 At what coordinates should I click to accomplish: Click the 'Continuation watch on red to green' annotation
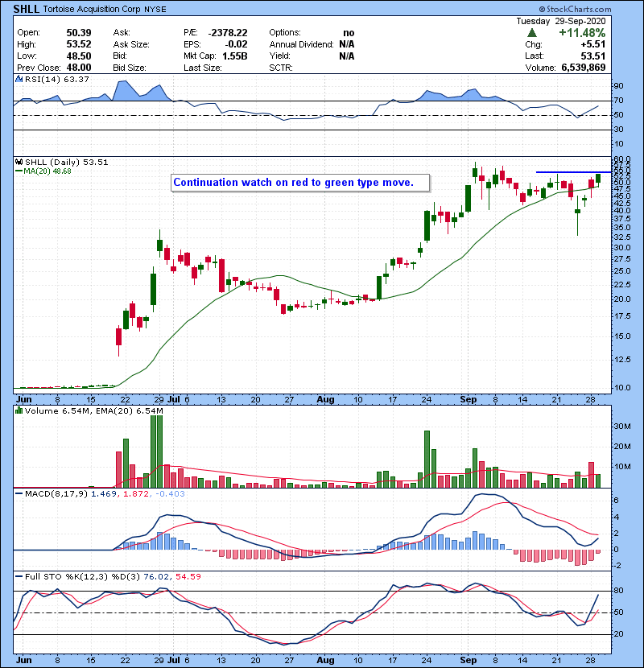(x=300, y=183)
